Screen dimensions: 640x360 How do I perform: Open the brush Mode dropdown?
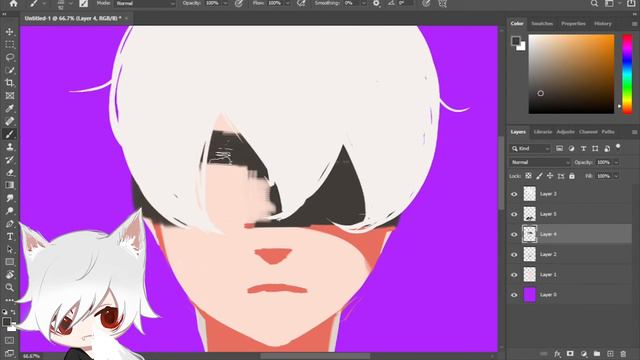tap(145, 3)
